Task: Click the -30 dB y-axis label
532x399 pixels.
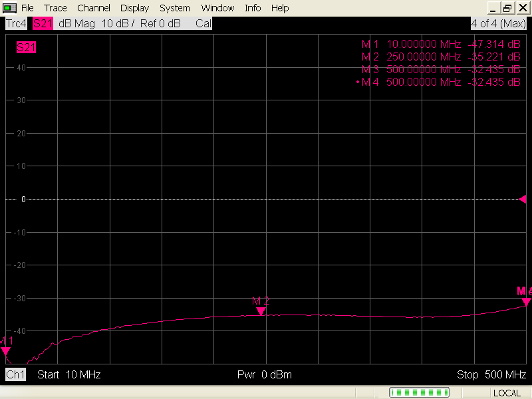Action: coord(20,298)
